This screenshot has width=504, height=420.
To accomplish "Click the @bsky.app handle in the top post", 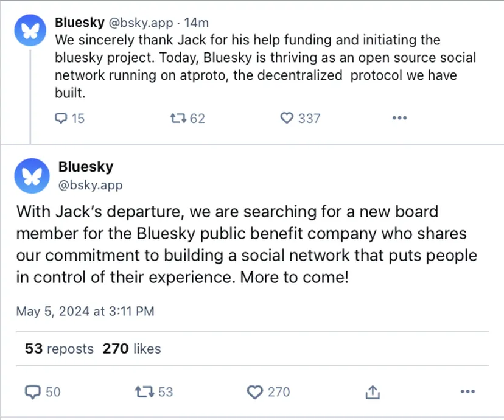I will [x=139, y=23].
